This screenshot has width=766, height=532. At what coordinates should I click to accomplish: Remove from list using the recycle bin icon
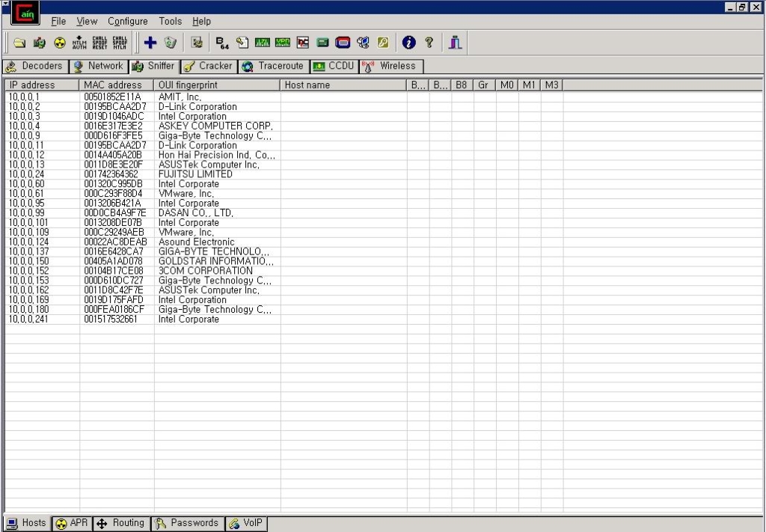click(170, 43)
